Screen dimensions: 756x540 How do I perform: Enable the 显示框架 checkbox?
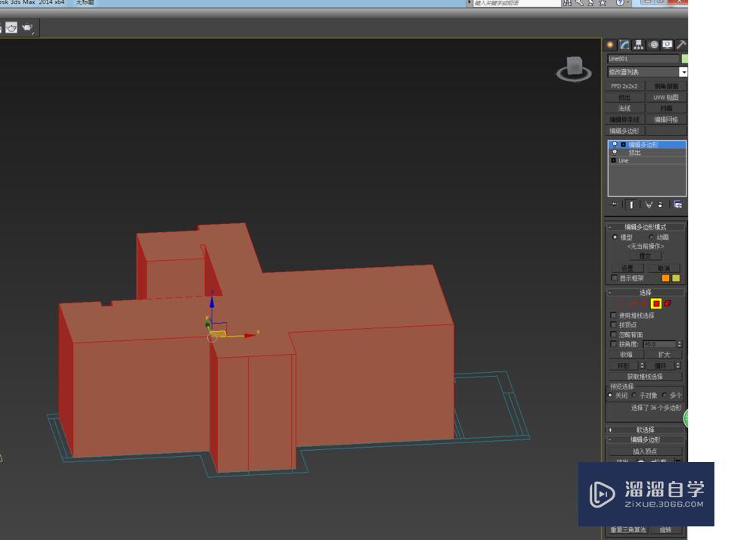pos(614,278)
